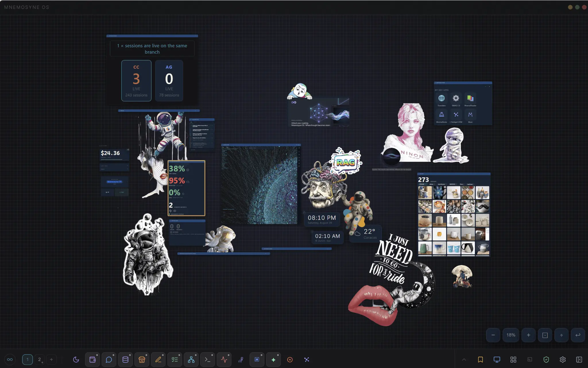Click the blue node graph icon in dock
Viewport: 588px width, 368px height.
click(x=307, y=359)
